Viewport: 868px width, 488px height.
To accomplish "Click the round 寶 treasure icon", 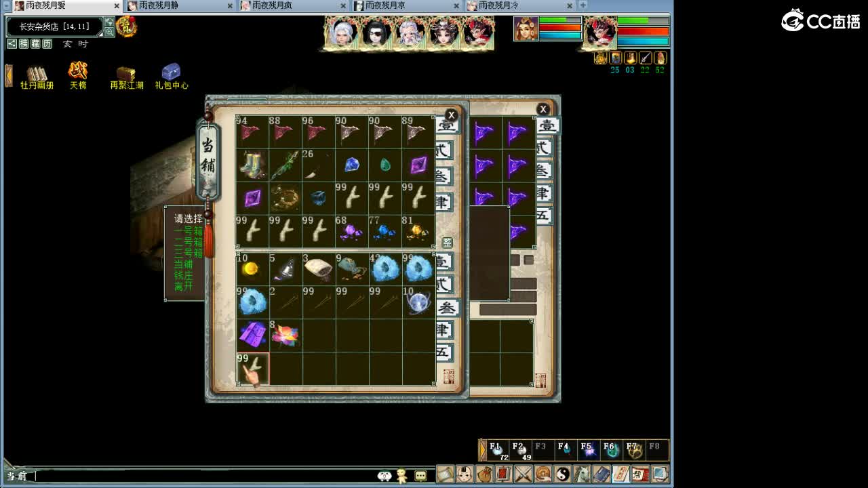I will click(x=127, y=26).
